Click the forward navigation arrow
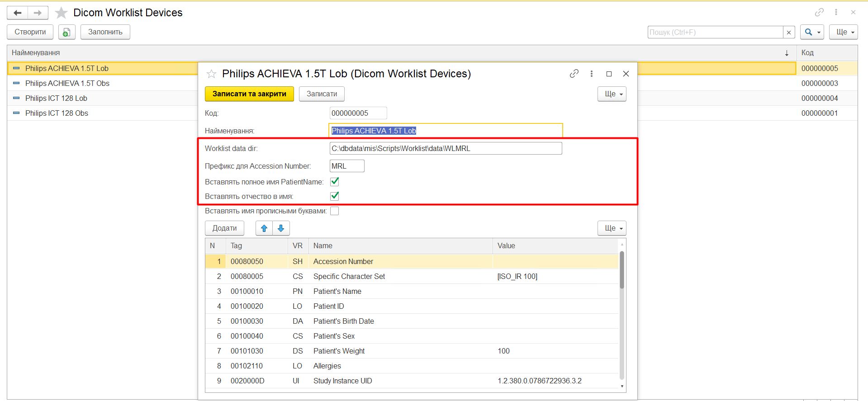Viewport: 868px width, 401px height. (38, 13)
